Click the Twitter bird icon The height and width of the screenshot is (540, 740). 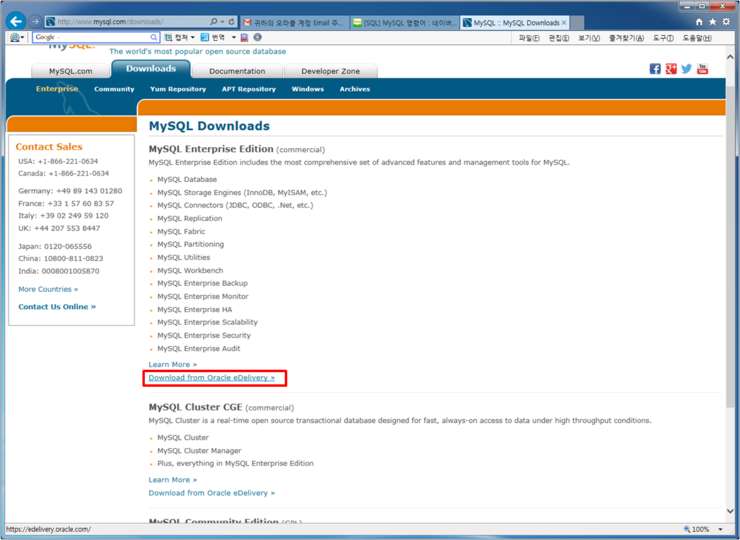click(x=687, y=69)
